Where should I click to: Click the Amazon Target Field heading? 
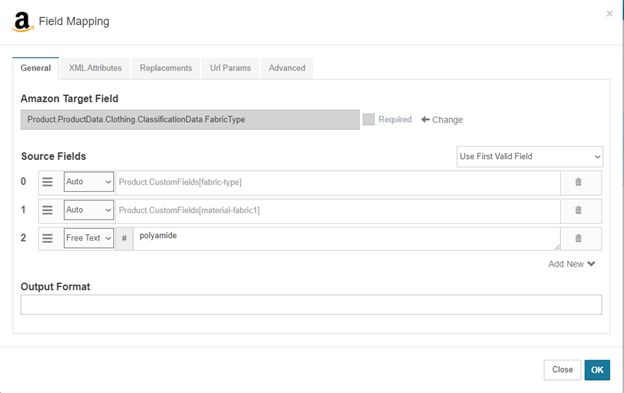click(x=70, y=99)
